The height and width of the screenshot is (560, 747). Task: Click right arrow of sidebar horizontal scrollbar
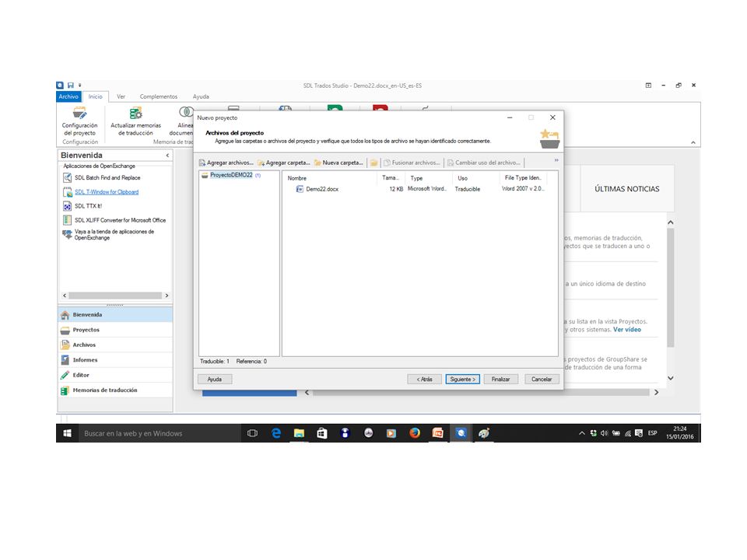167,296
